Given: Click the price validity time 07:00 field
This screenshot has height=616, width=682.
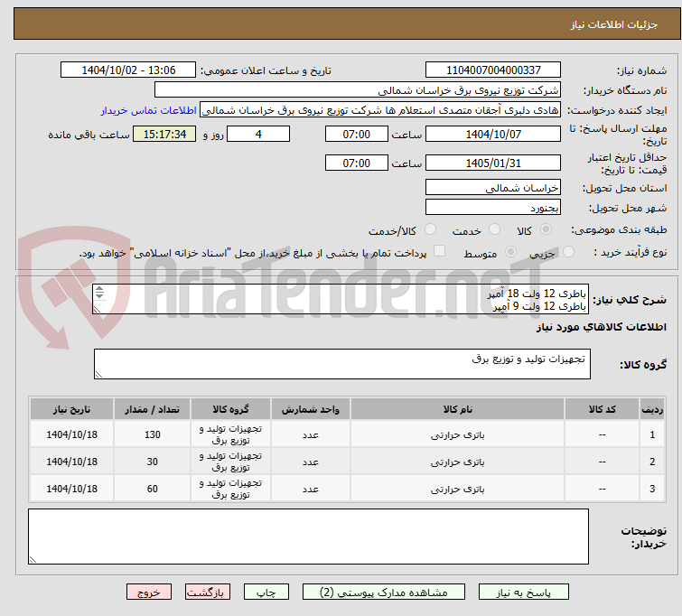Looking at the screenshot, I should point(356,163).
